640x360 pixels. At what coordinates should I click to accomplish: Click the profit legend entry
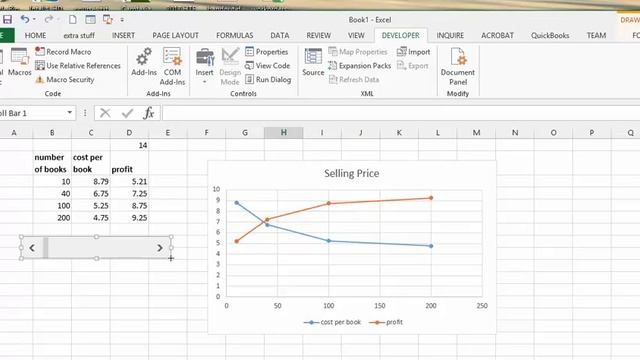(x=386, y=322)
